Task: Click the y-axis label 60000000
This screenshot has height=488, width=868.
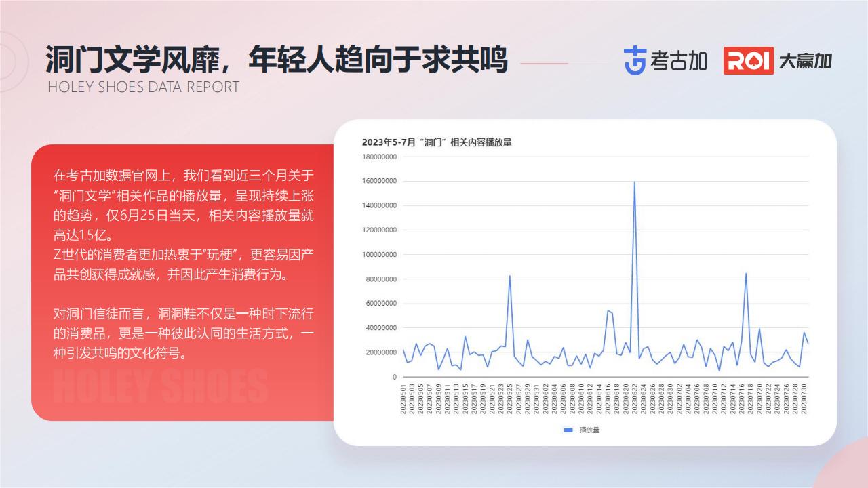Action: pyautogui.click(x=380, y=304)
